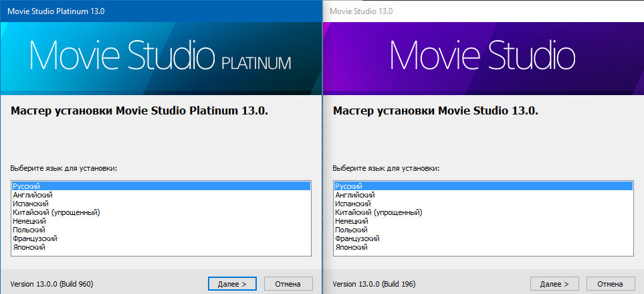Image resolution: width=644 pixels, height=294 pixels.
Task: Select Польский in the Platinum installer language list
Action: 29,230
